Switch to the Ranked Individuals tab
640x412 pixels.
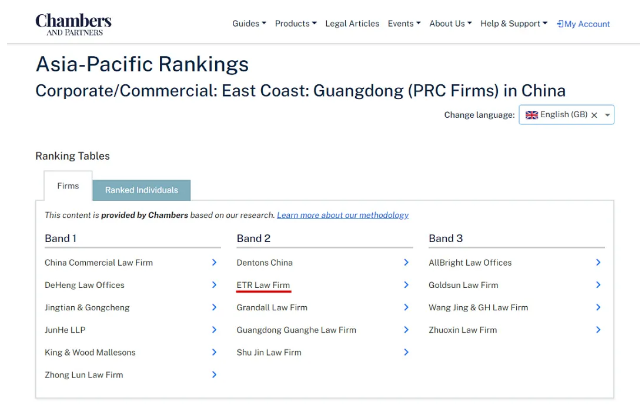point(141,190)
